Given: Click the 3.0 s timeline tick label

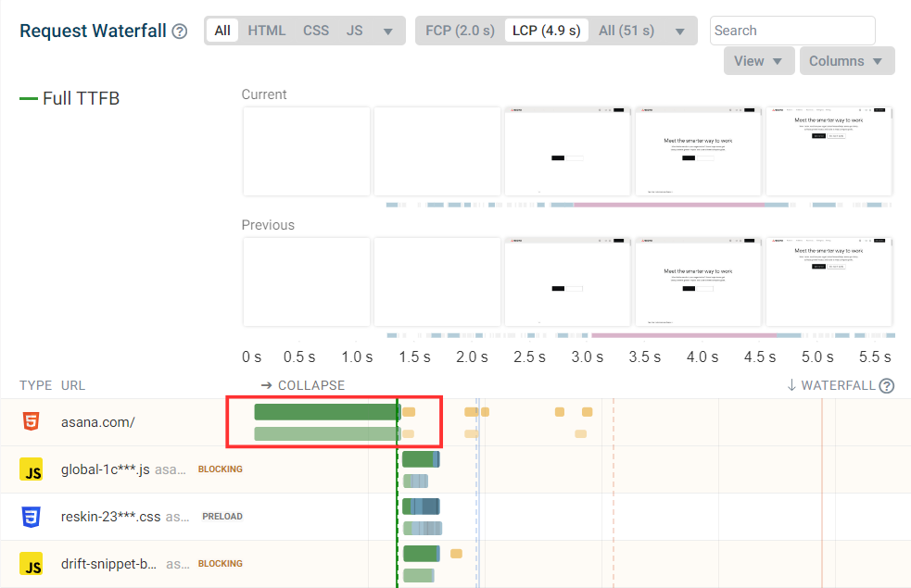Looking at the screenshot, I should tap(587, 357).
